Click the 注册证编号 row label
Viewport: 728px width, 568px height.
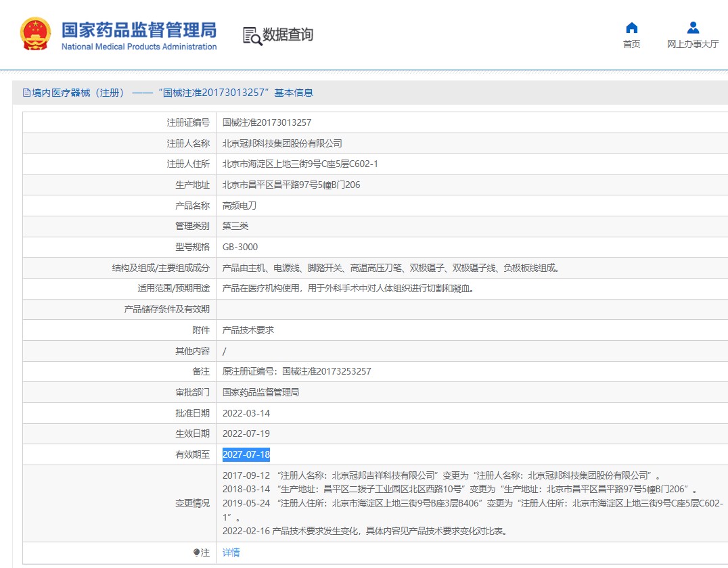pos(188,122)
